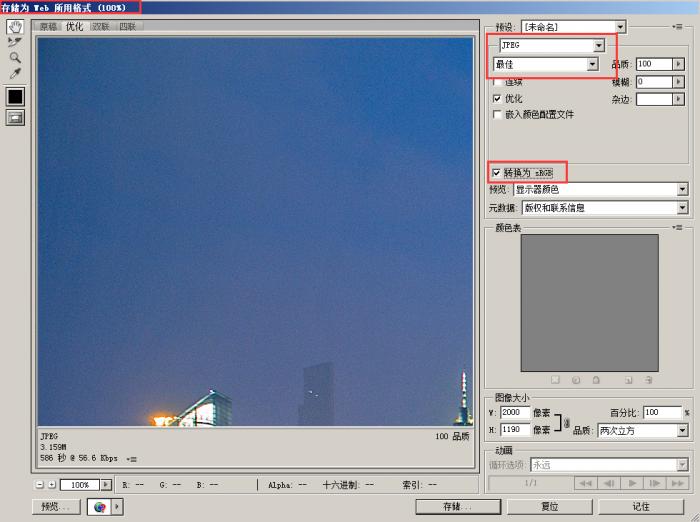Click the 杂边 matte color field

pos(654,99)
